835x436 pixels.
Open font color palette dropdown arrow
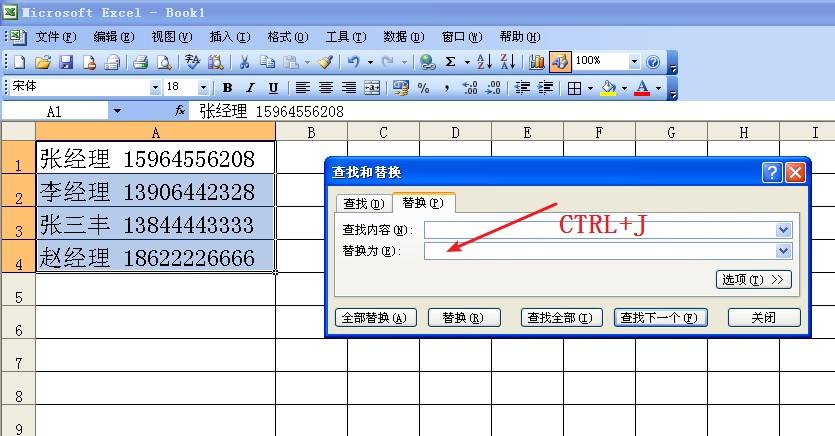point(659,88)
